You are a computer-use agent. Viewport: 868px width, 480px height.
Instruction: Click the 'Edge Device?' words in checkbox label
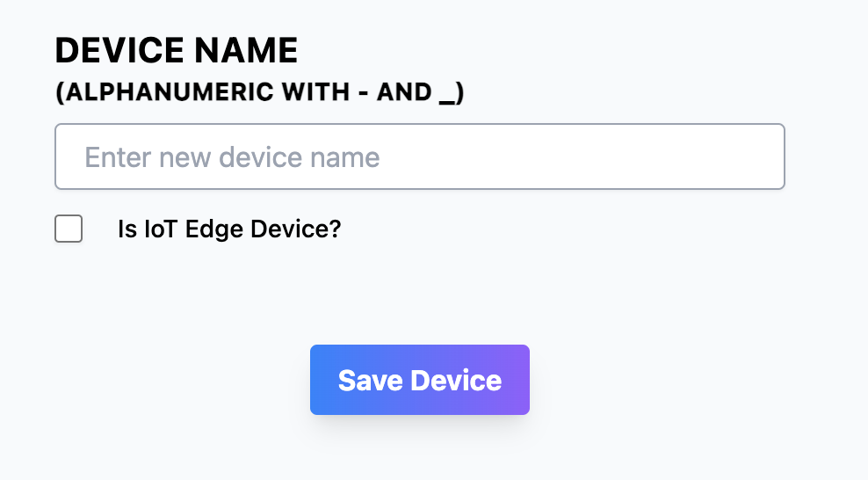pos(263,229)
